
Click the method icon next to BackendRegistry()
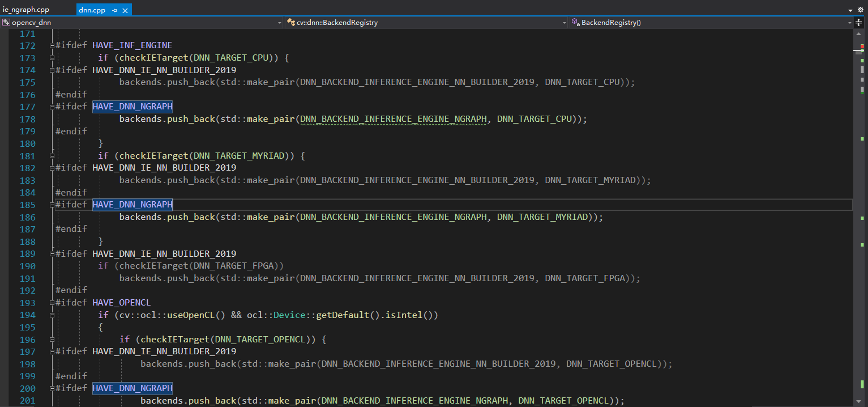click(x=576, y=23)
